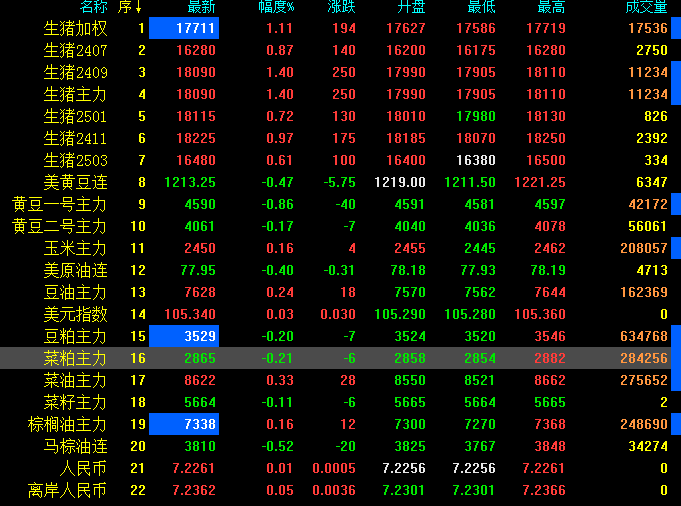Image resolution: width=681 pixels, height=506 pixels.
Task: Select the 玉米主力 row name
Action: 76,248
